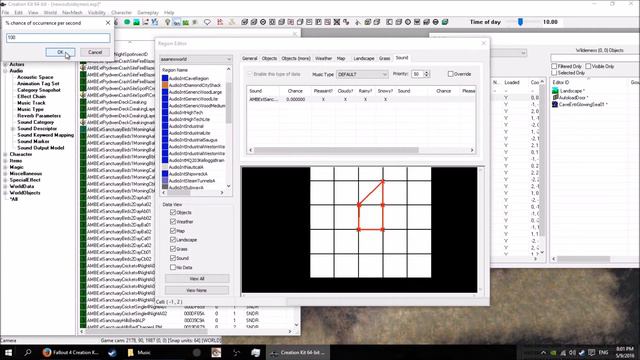This screenshot has width=640, height=360.
Task: Check the Filtered Only option
Action: (554, 66)
